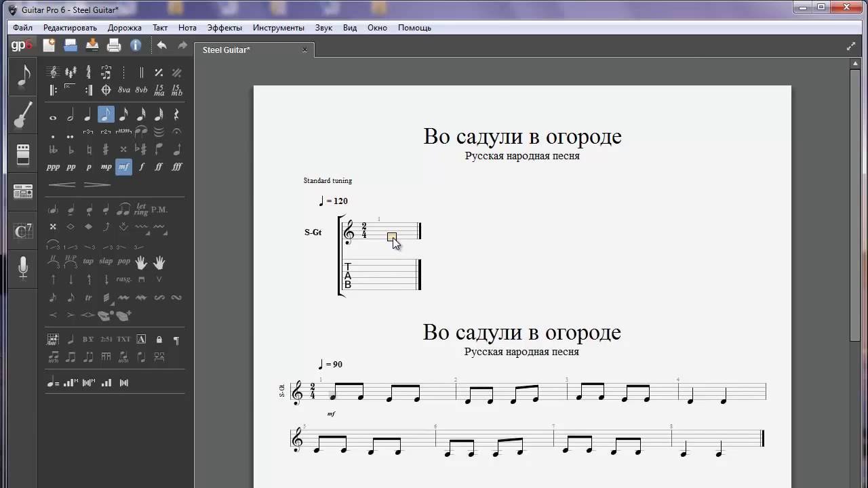Open the Дорожка menu
Screen dimensions: 868x488
click(x=124, y=28)
